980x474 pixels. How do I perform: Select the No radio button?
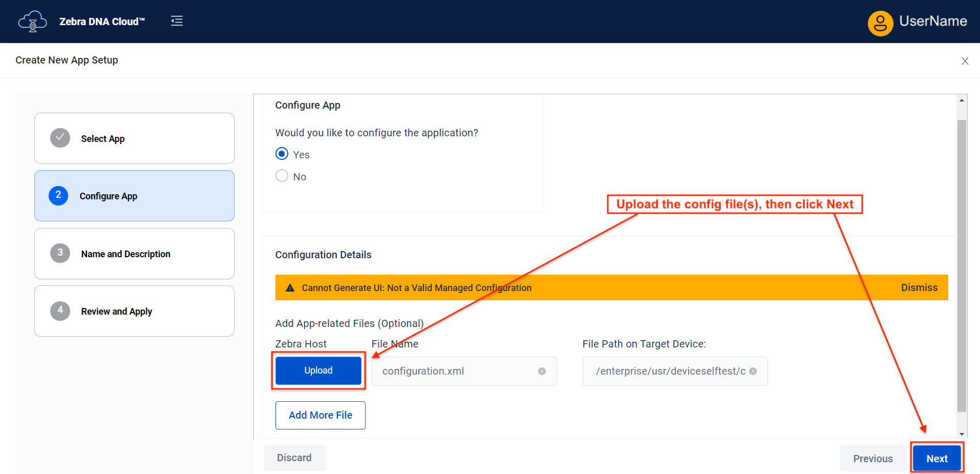(282, 176)
